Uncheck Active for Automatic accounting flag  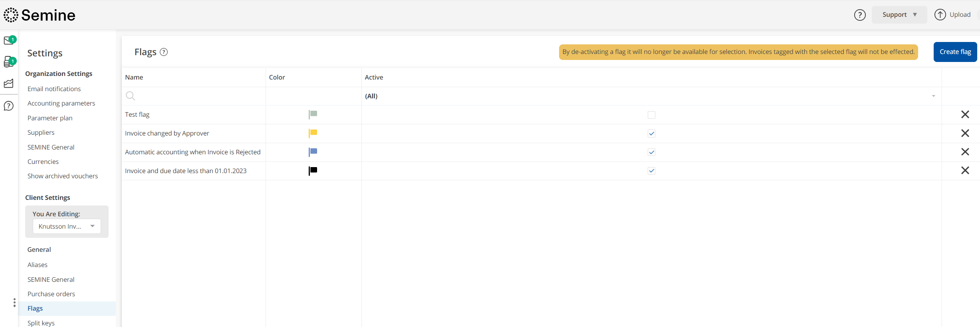point(651,152)
